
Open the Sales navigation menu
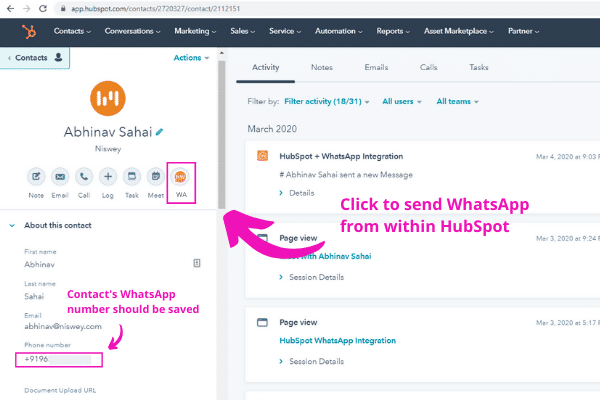pos(243,31)
